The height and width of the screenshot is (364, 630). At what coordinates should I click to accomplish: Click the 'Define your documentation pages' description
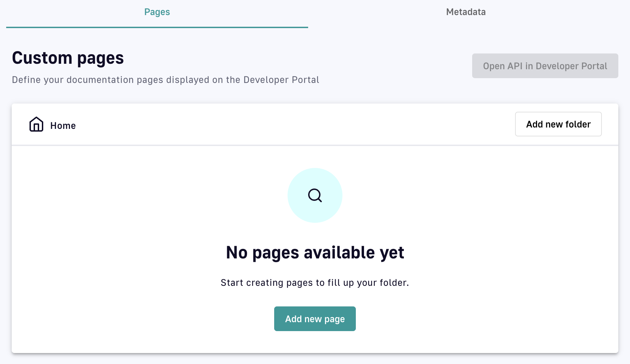tap(165, 80)
